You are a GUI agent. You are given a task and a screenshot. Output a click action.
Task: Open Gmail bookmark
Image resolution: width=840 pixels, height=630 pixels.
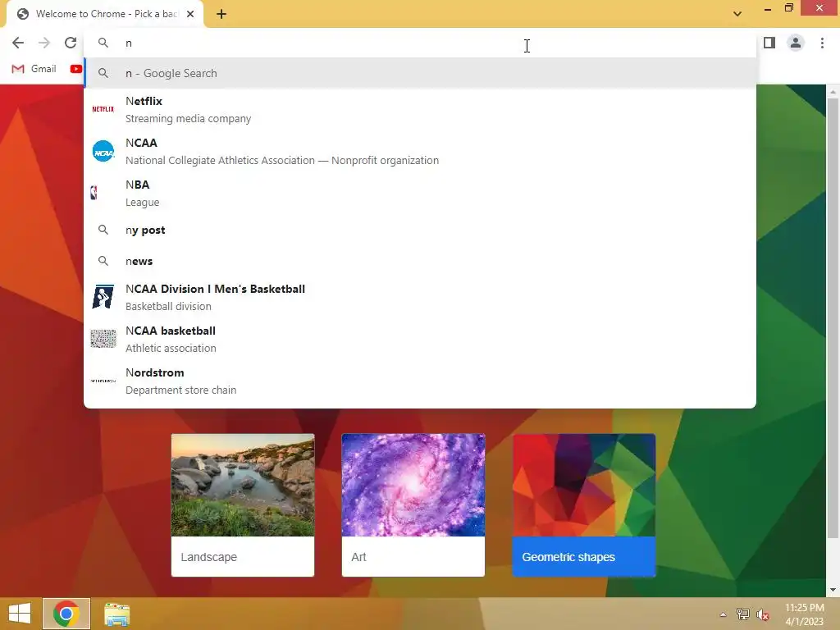click(x=34, y=69)
